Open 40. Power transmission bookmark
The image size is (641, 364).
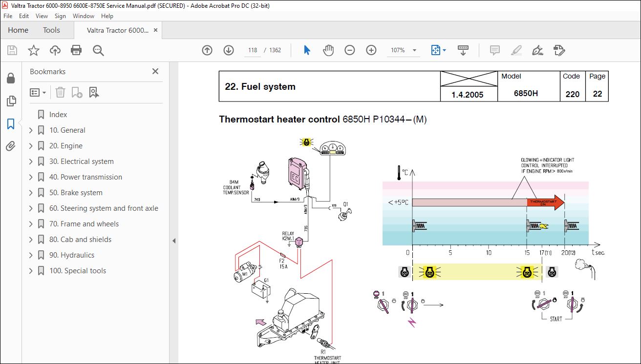85,177
